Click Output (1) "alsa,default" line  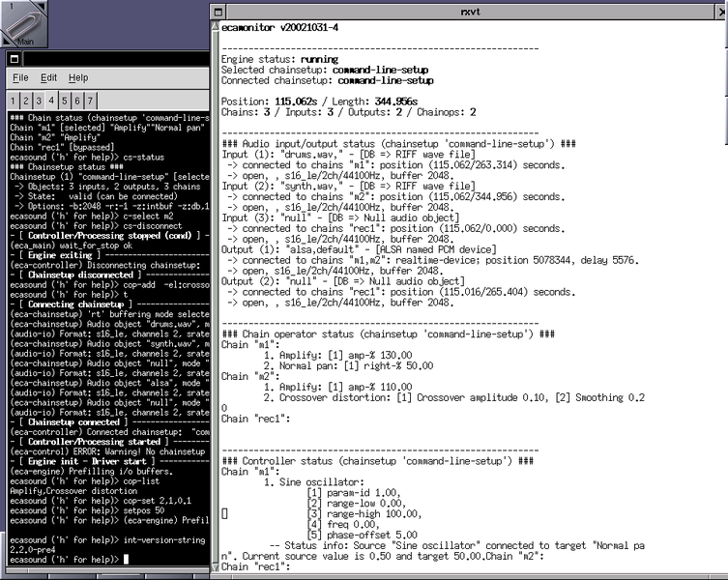coord(359,249)
